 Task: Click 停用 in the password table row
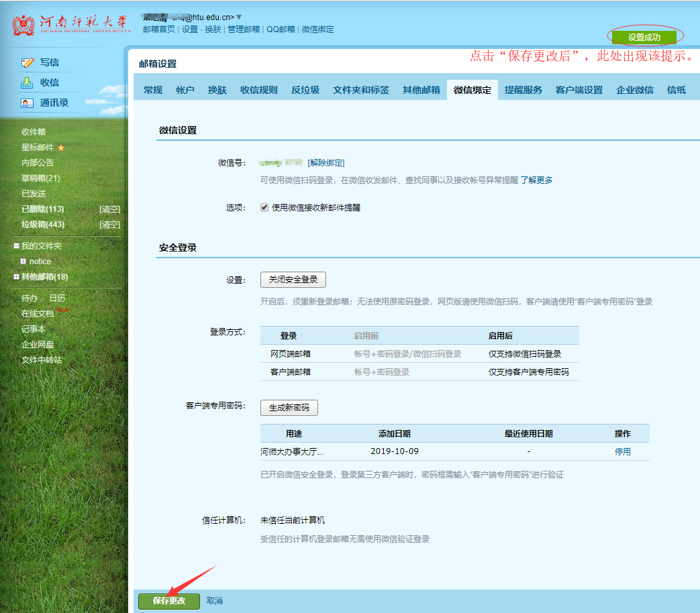621,451
